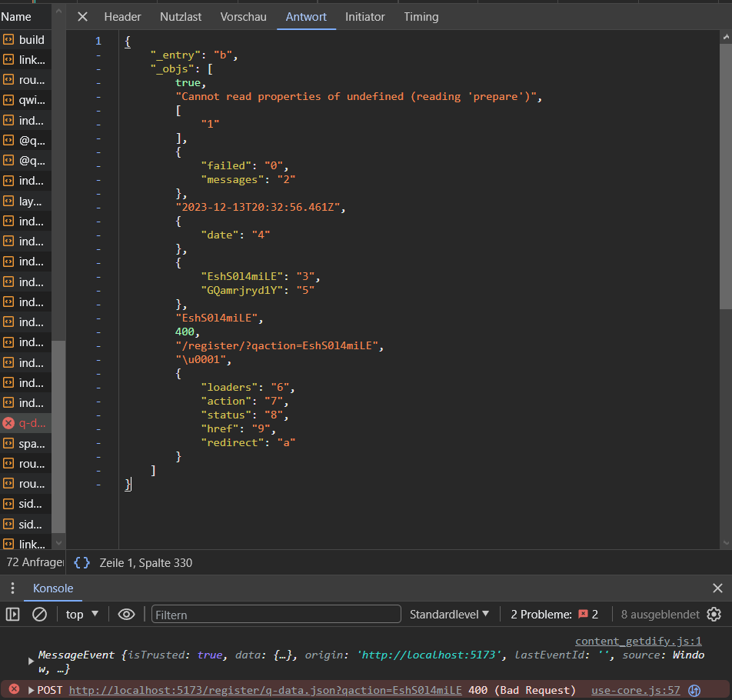The width and height of the screenshot is (732, 700).
Task: Close the console drawer
Action: tap(717, 588)
